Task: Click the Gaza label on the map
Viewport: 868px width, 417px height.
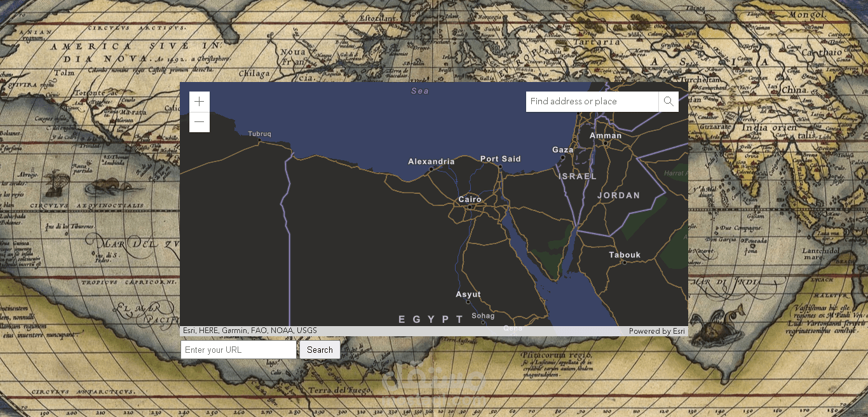Action: (563, 150)
